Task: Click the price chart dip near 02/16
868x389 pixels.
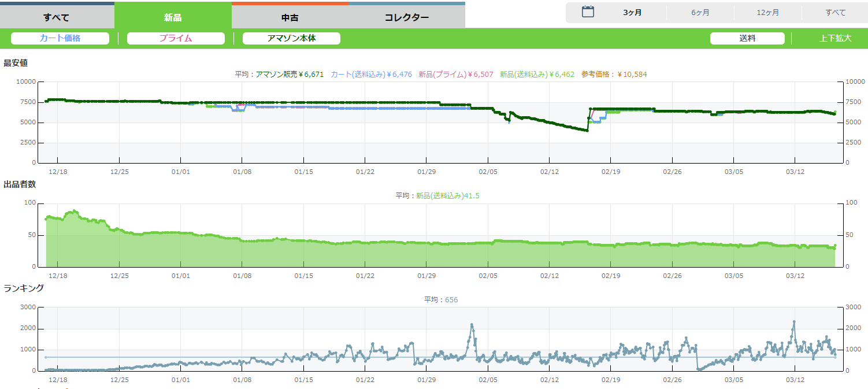Action: click(x=587, y=131)
